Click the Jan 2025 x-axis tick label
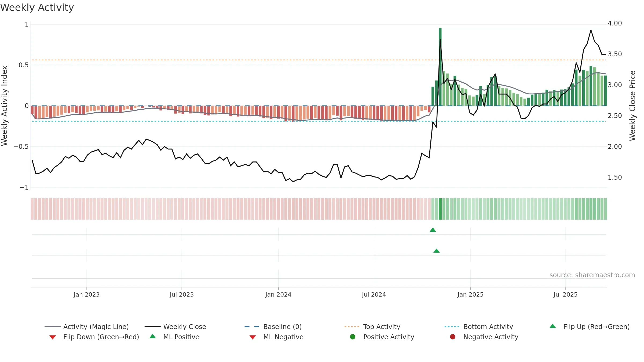 pyautogui.click(x=470, y=294)
